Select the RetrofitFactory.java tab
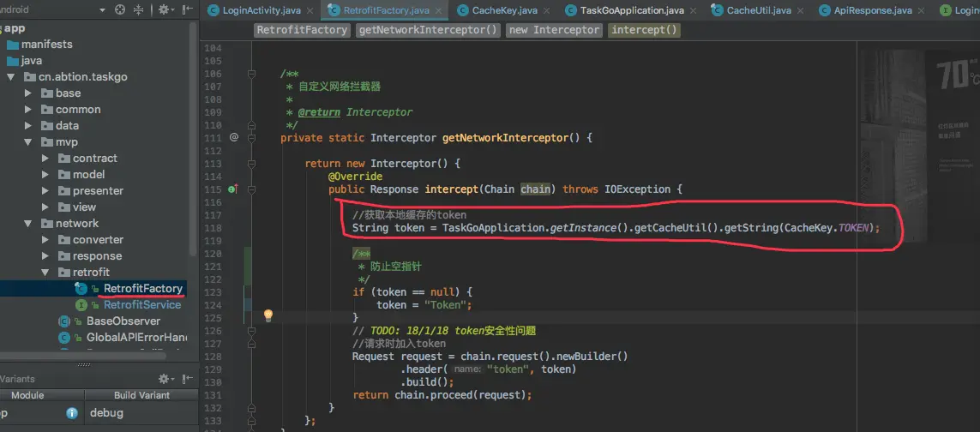This screenshot has width=980, height=432. 386,10
